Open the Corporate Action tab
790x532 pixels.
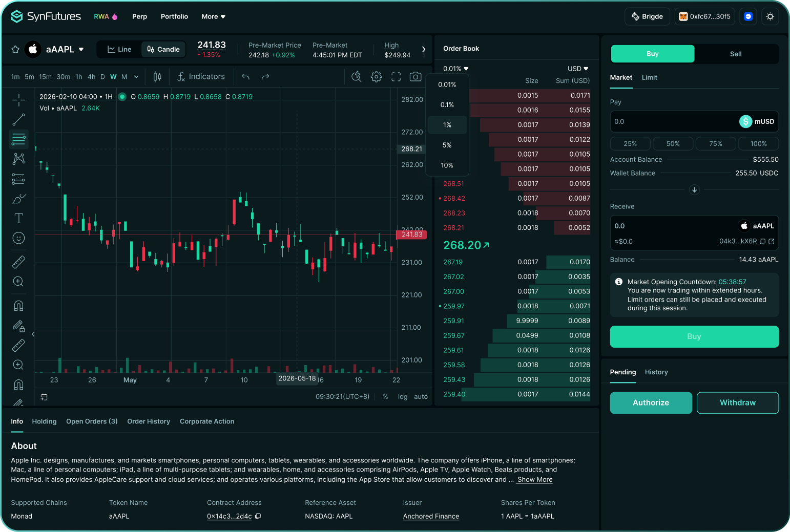pos(207,421)
